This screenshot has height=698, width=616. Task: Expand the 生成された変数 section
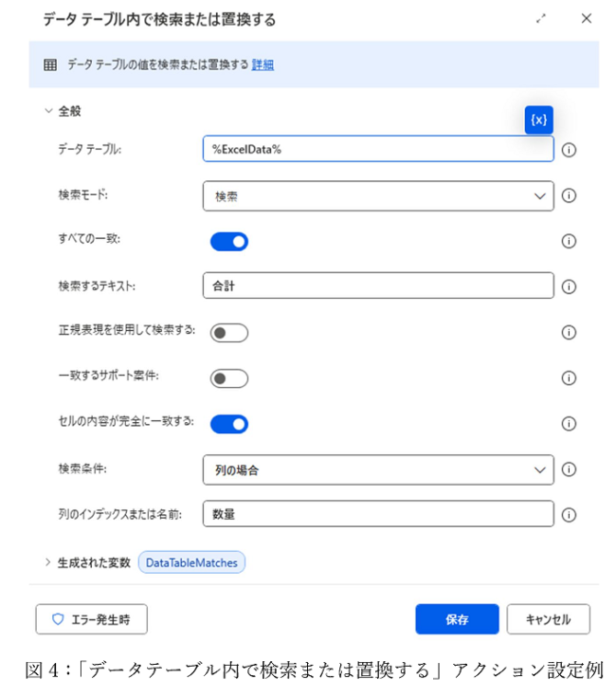point(48,562)
